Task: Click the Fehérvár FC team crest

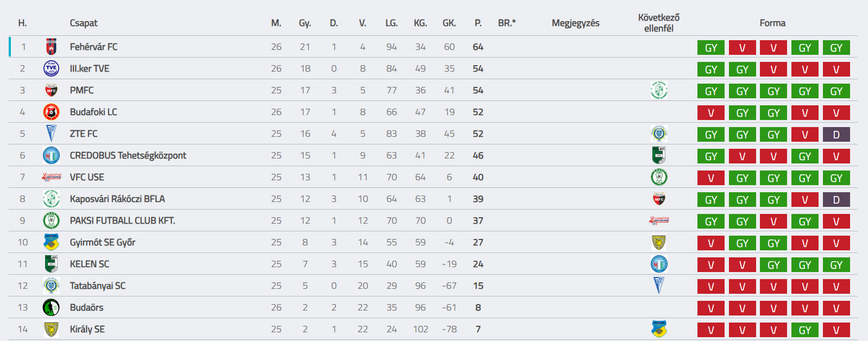Action: [51, 47]
